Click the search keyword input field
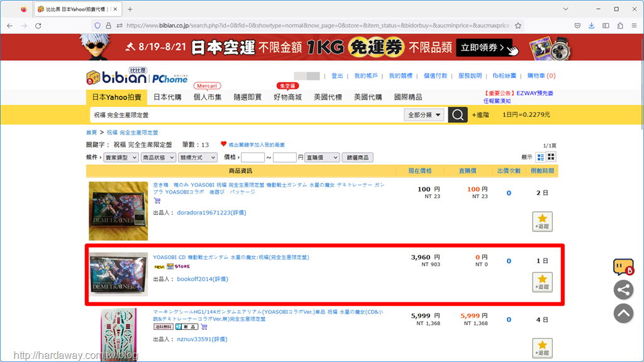This screenshot has height=362, width=644. 247,115
